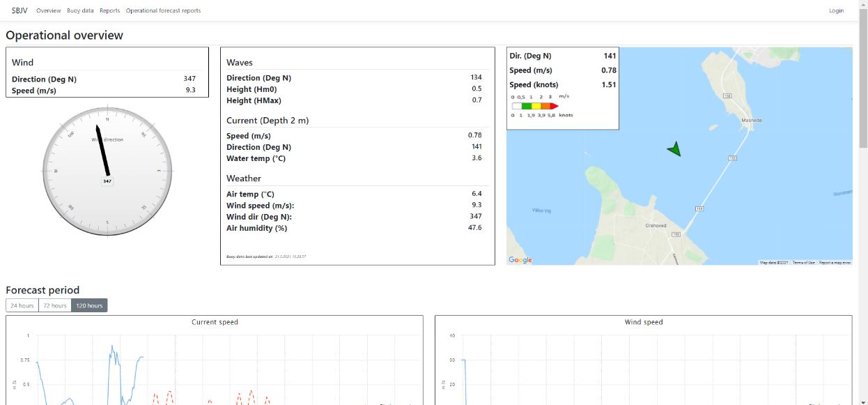868x405 pixels.
Task: Click Report a map error link
Action: [x=835, y=263]
